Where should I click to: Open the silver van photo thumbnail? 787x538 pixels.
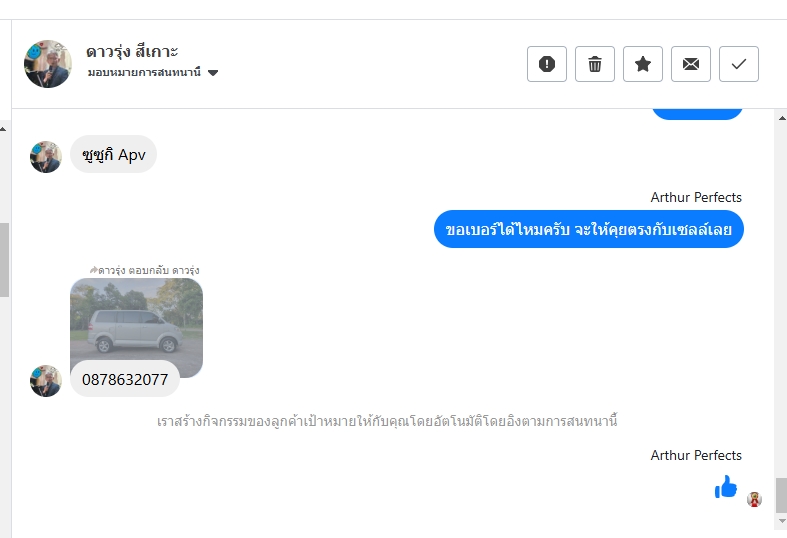pos(137,319)
